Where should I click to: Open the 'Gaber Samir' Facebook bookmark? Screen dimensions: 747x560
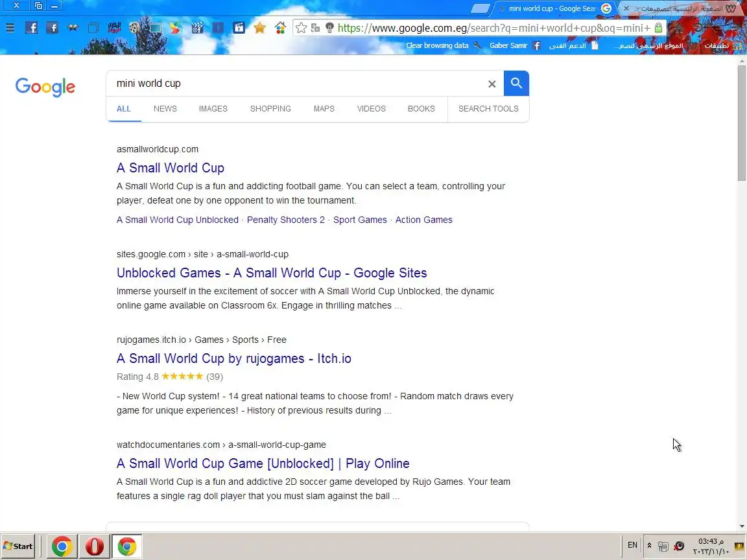(514, 46)
